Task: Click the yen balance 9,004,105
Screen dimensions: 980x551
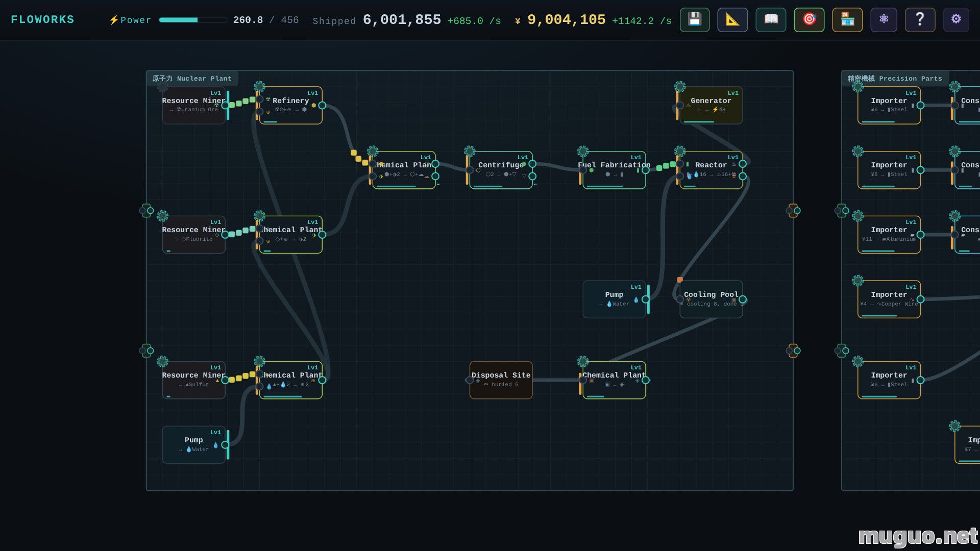Action: click(566, 20)
